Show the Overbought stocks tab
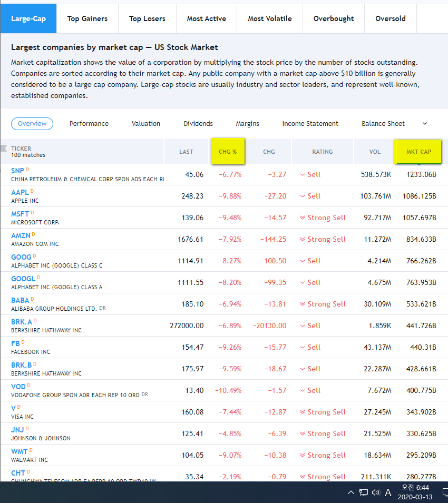Viewport: 448px width, 503px height. pyautogui.click(x=334, y=18)
